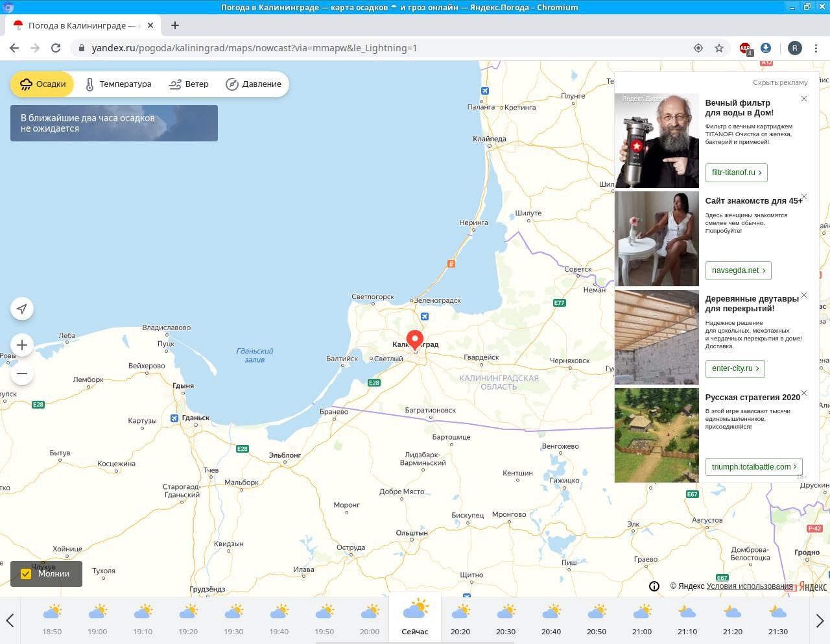The height and width of the screenshot is (644, 830).
Task: Click the map info icon near copyright
Action: pos(654,586)
